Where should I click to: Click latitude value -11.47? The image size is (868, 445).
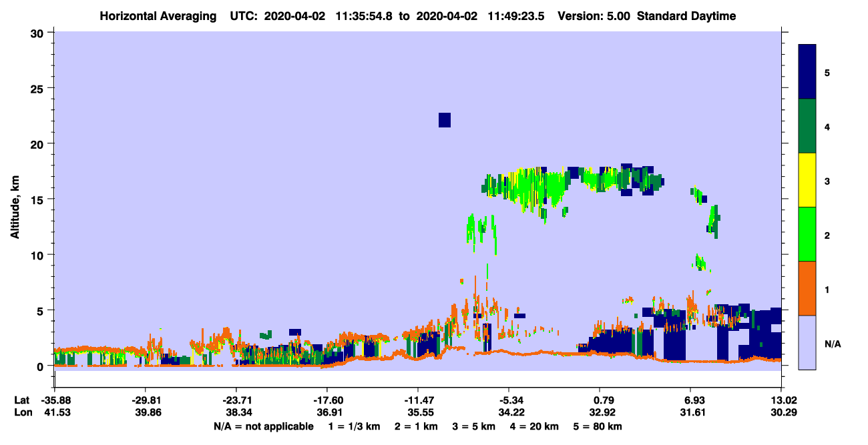(x=418, y=400)
